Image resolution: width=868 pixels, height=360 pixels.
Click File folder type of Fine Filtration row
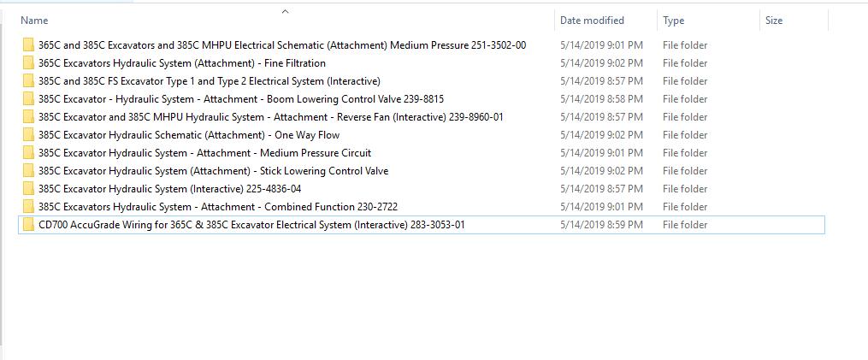coord(685,63)
